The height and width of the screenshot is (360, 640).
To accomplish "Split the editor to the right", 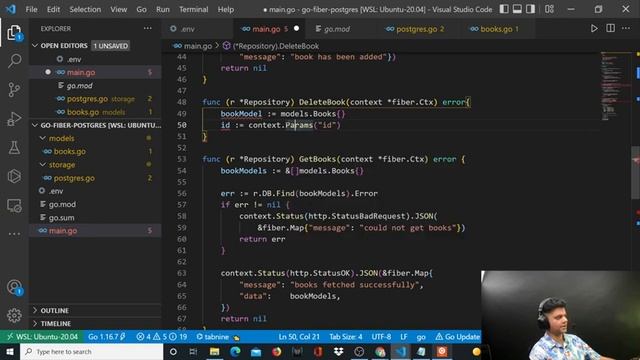I will pyautogui.click(x=610, y=28).
